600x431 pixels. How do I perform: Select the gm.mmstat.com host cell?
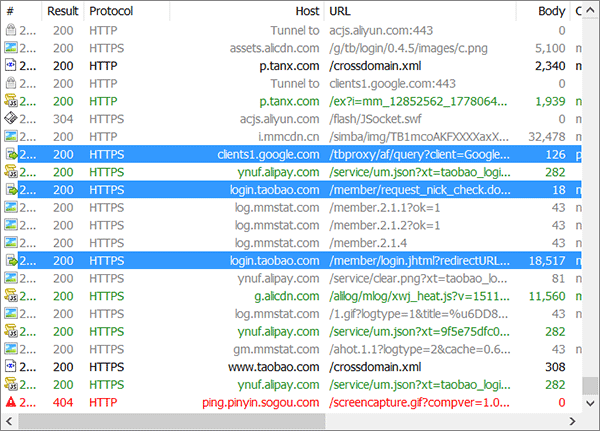pyautogui.click(x=276, y=349)
